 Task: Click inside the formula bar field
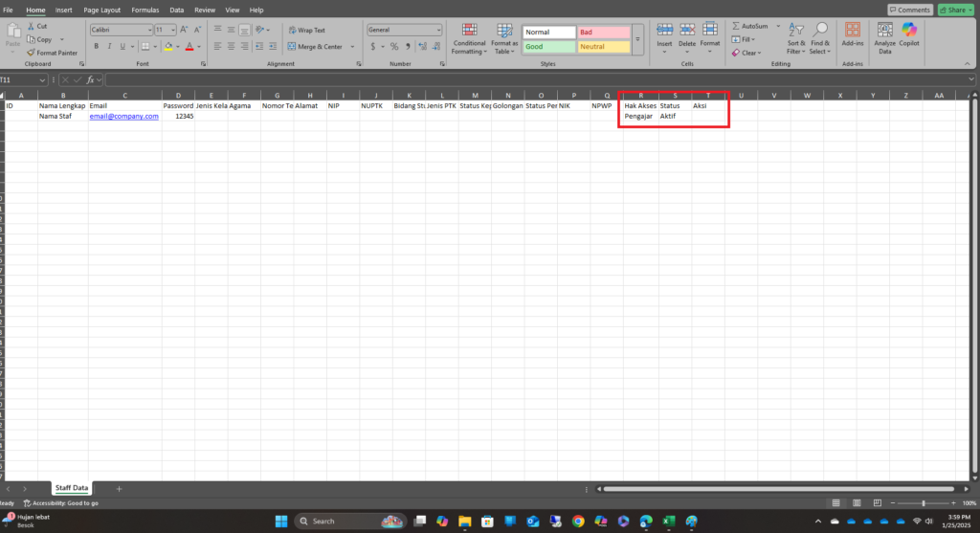[536, 80]
